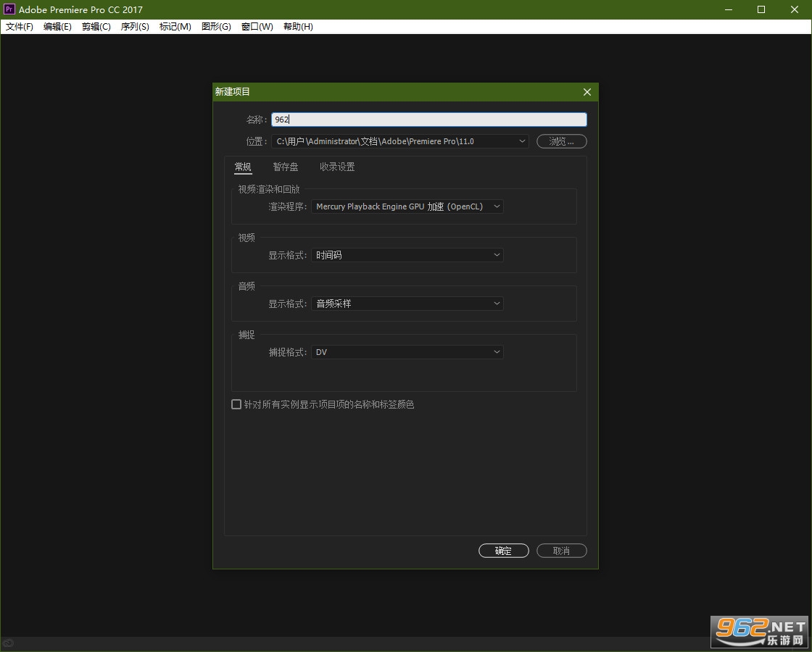Viewport: 812px width, 652px height.
Task: Switch to the 收录设置 tab
Action: (337, 167)
